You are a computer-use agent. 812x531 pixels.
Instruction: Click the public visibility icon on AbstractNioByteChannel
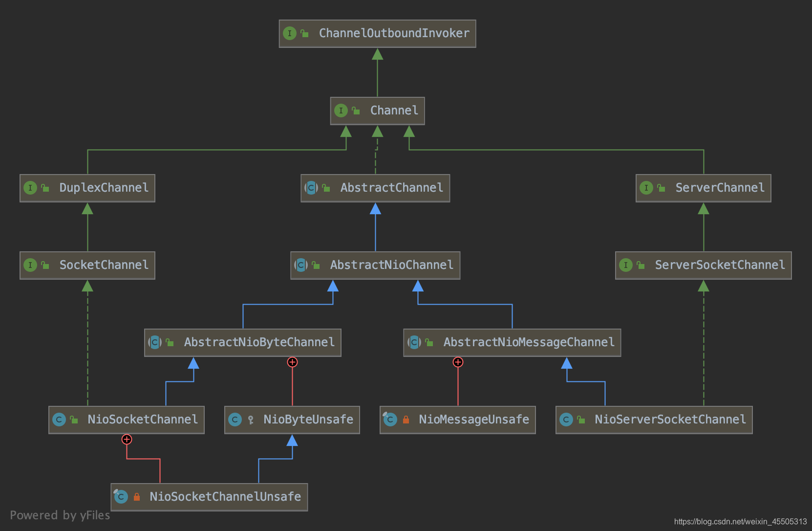[170, 342]
